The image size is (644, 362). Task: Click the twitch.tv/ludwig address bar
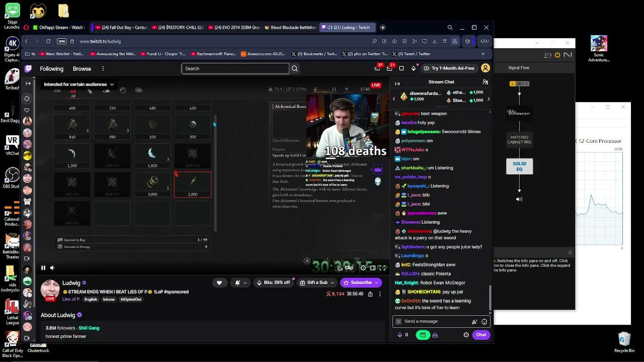click(100, 41)
